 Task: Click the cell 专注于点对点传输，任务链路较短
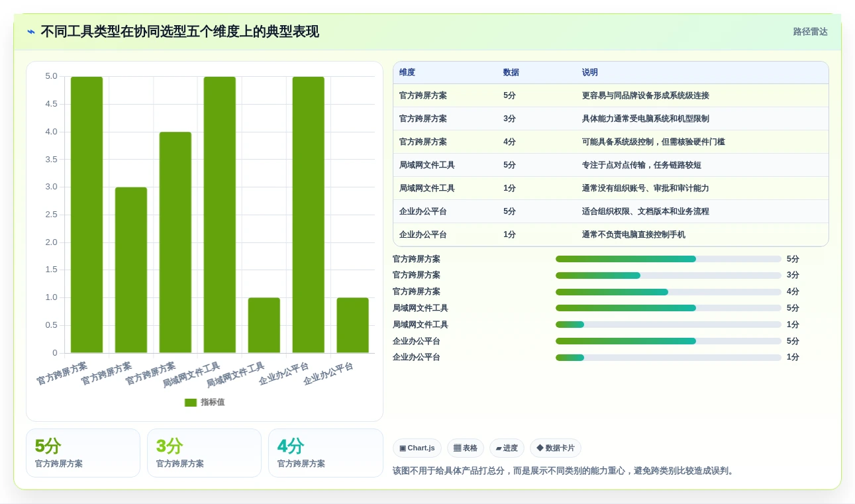pyautogui.click(x=642, y=166)
